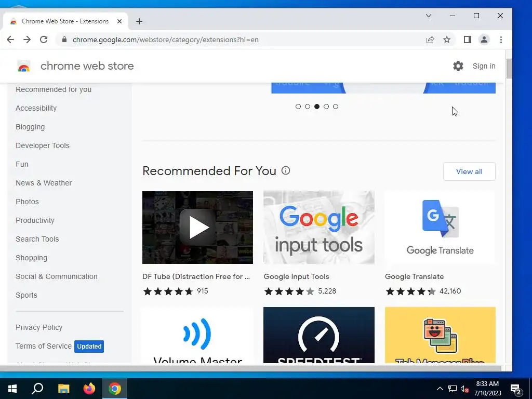Go back using the browser back arrow
The height and width of the screenshot is (399, 532).
(x=10, y=39)
